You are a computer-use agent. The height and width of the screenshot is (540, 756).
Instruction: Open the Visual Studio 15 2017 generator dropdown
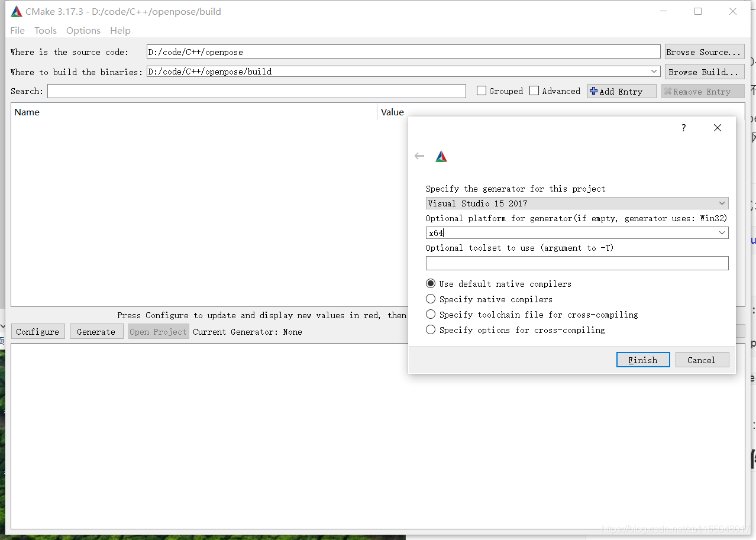click(577, 203)
